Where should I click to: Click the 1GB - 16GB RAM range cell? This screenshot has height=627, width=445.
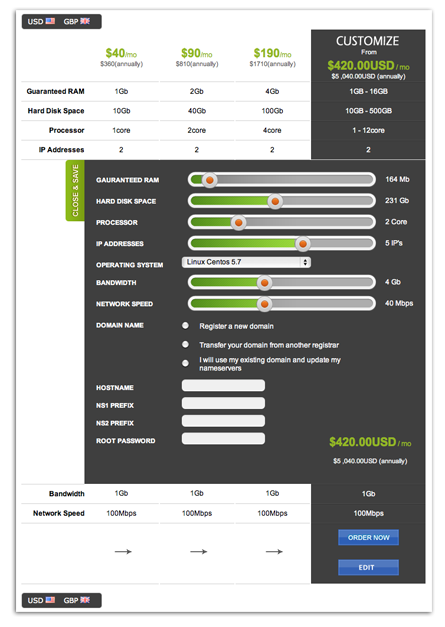pyautogui.click(x=368, y=91)
